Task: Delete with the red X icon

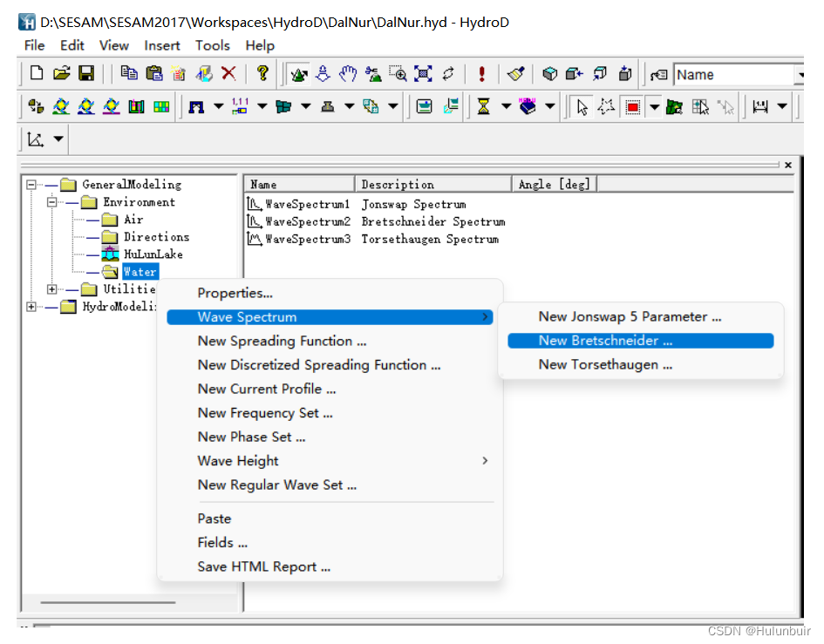Action: point(228,73)
